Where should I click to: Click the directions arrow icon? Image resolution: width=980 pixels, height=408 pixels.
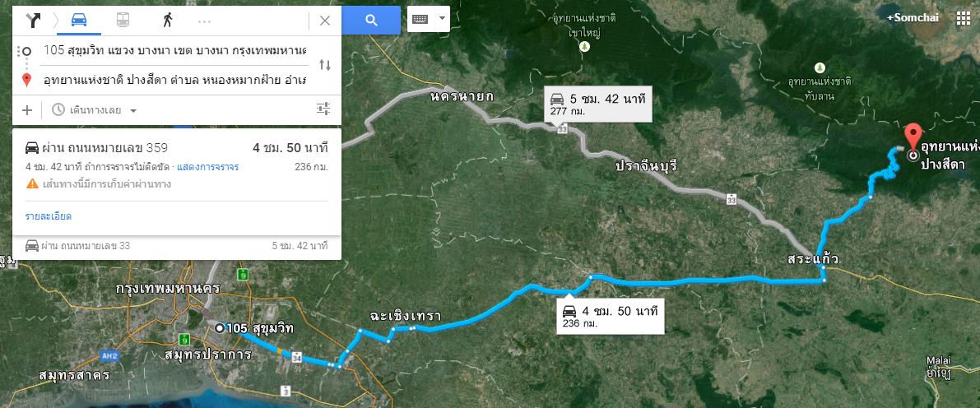pyautogui.click(x=32, y=20)
